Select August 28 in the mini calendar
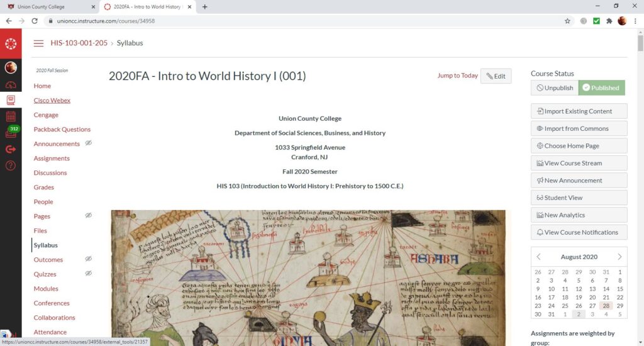The image size is (644, 346). (606, 306)
